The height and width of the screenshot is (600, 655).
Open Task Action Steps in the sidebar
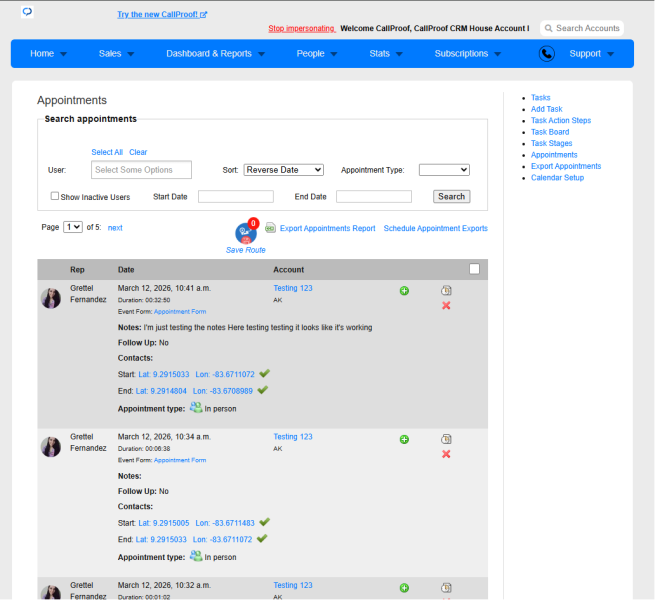tap(561, 120)
